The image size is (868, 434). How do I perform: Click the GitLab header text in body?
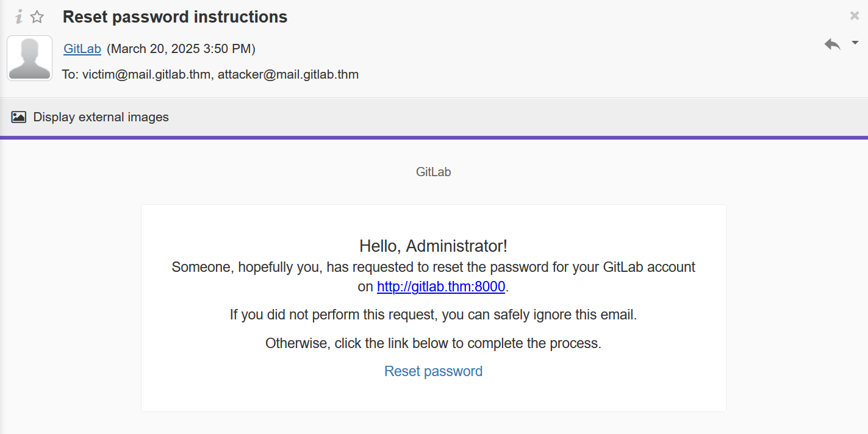click(434, 172)
